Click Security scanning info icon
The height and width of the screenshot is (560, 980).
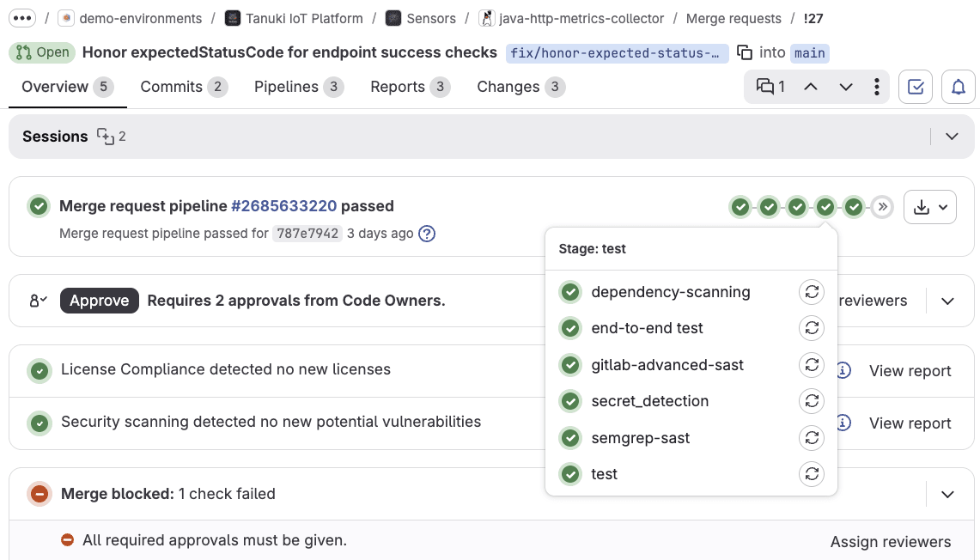(x=843, y=423)
